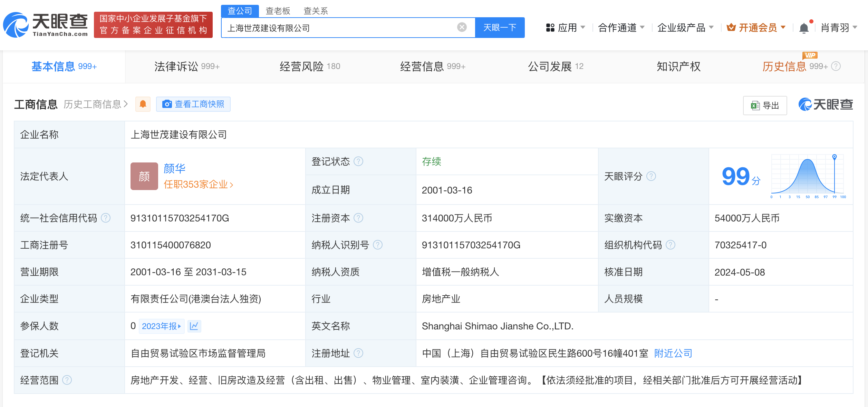Click the marker on the 天眼评分 score curve
868x407 pixels.
pos(835,157)
